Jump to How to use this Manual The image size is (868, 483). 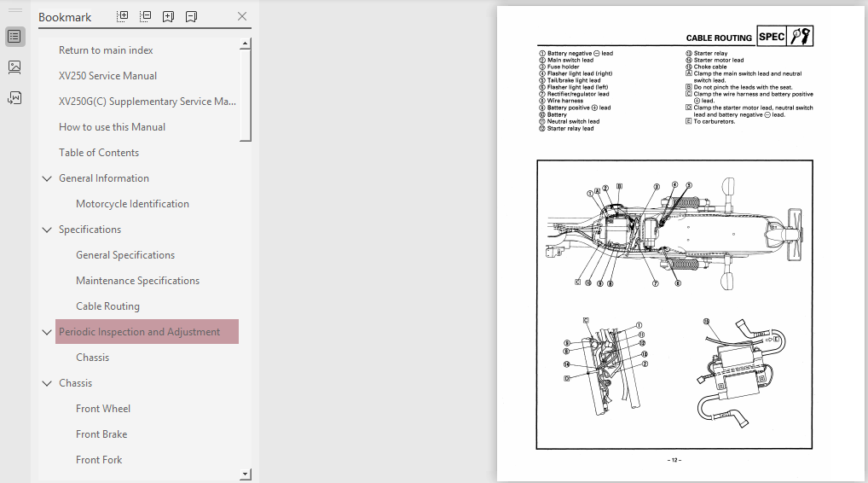point(112,127)
